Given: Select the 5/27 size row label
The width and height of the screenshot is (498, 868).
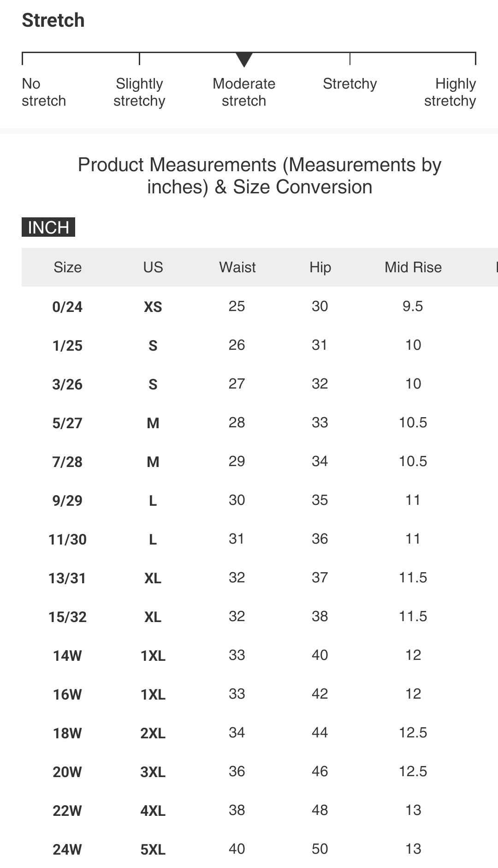Looking at the screenshot, I should click(67, 423).
